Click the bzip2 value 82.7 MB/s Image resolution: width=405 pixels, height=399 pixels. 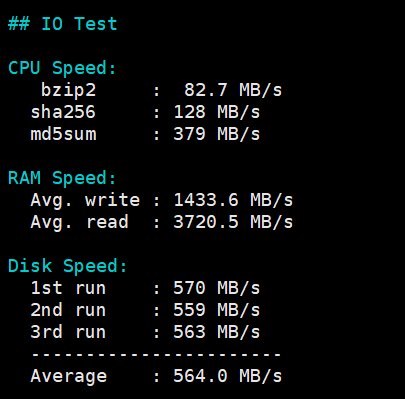pos(233,90)
